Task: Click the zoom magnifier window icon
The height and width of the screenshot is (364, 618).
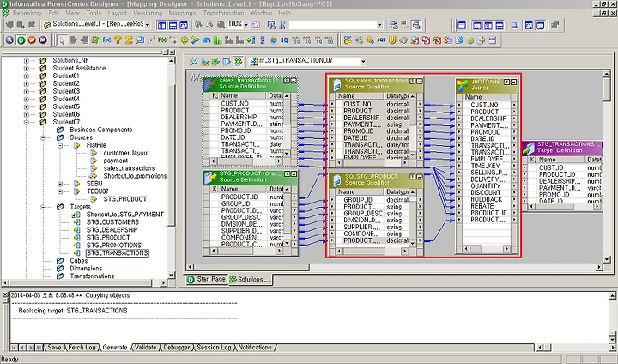Action: coord(184,25)
